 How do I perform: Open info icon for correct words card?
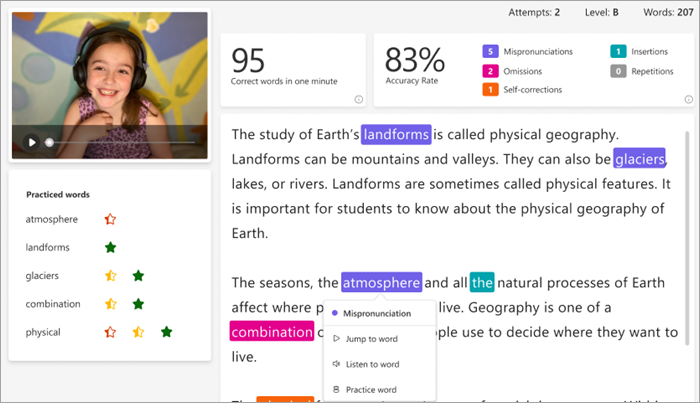point(358,99)
